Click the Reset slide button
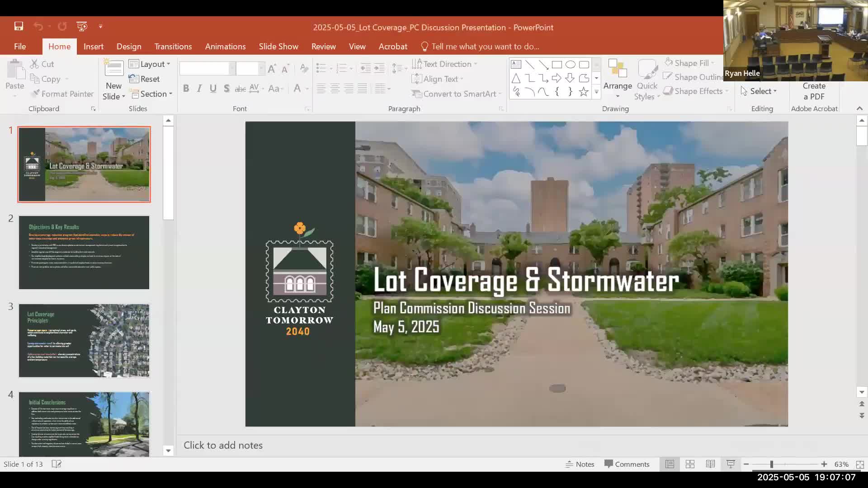The width and height of the screenshot is (868, 488). click(x=145, y=79)
